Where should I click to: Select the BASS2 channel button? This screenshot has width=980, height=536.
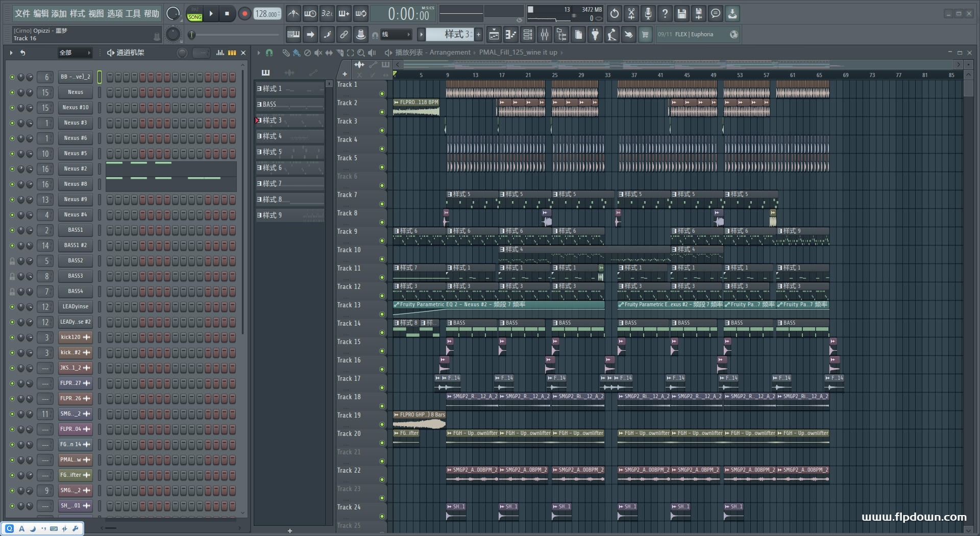(75, 261)
